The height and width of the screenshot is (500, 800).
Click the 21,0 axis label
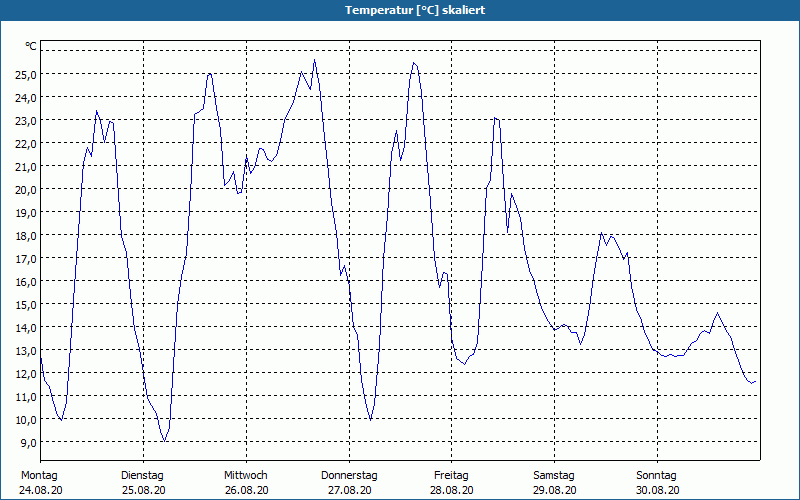coord(25,166)
